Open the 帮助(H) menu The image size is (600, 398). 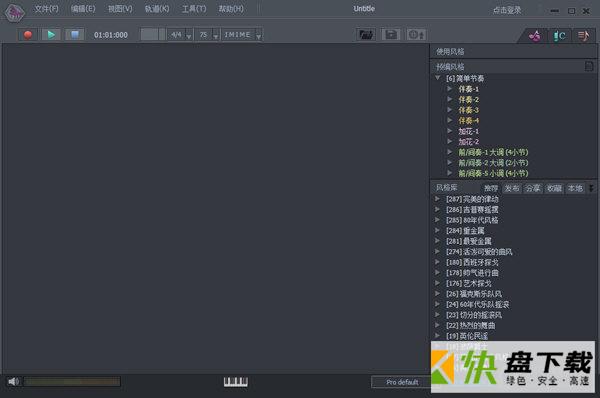231,9
